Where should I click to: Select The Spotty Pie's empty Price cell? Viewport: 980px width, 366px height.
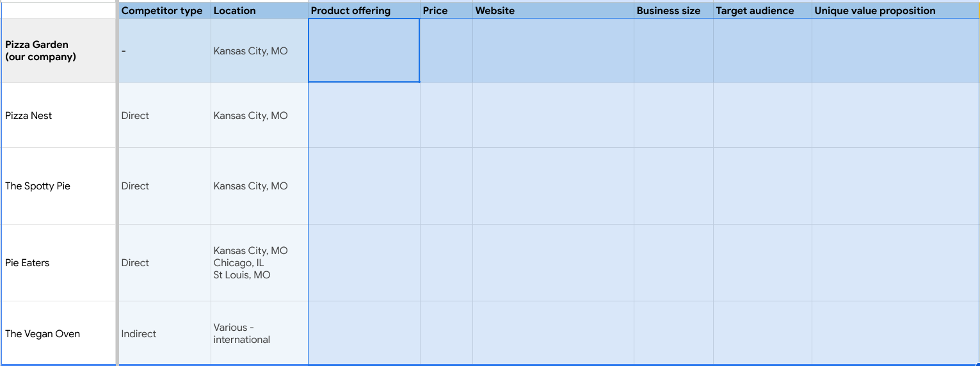pos(446,186)
